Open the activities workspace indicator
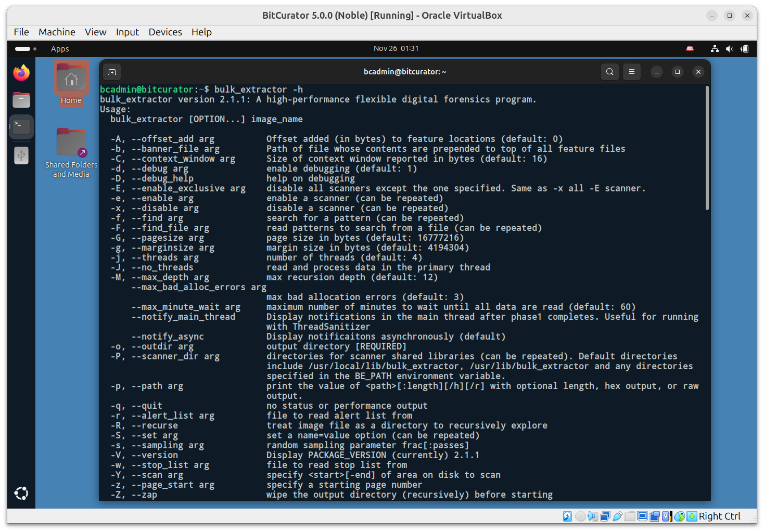764x532 pixels. [x=26, y=49]
